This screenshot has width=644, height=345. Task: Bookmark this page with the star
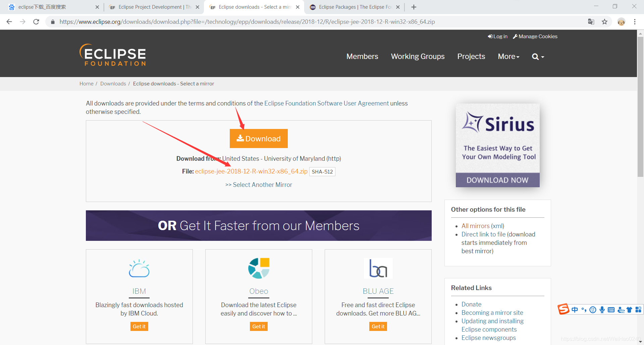coord(604,22)
